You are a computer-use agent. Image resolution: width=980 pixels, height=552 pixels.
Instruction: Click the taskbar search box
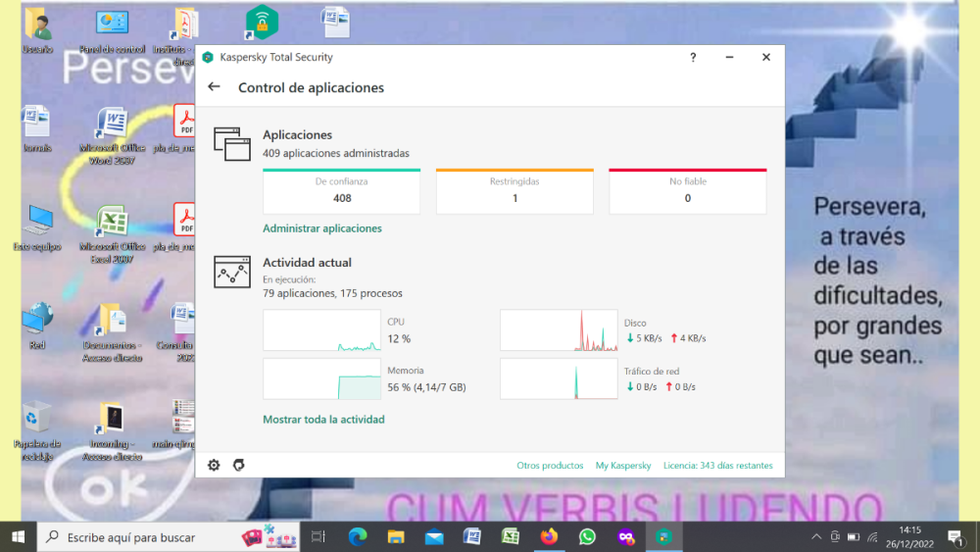[169, 537]
